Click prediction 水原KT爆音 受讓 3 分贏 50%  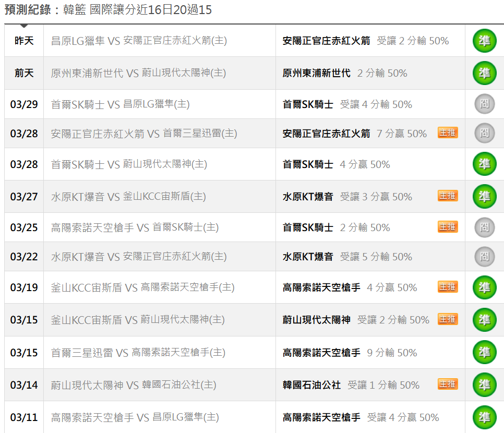pyautogui.click(x=347, y=196)
